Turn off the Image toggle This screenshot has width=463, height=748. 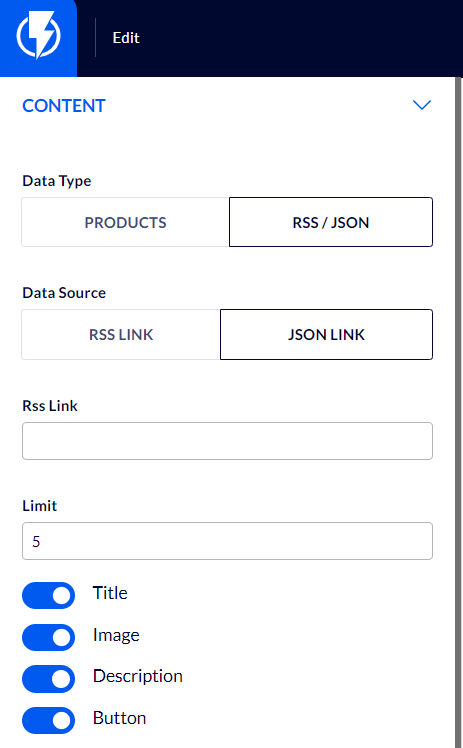pos(49,637)
